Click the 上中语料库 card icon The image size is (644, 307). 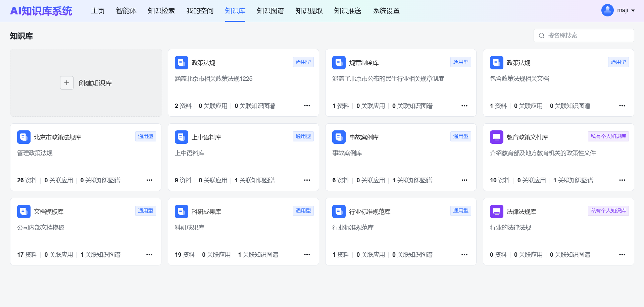pos(181,137)
